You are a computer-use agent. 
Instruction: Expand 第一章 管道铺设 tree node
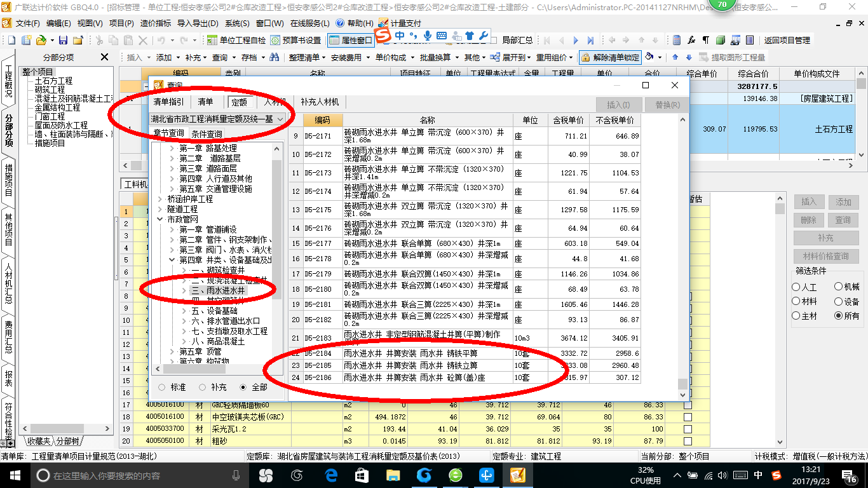pos(172,229)
